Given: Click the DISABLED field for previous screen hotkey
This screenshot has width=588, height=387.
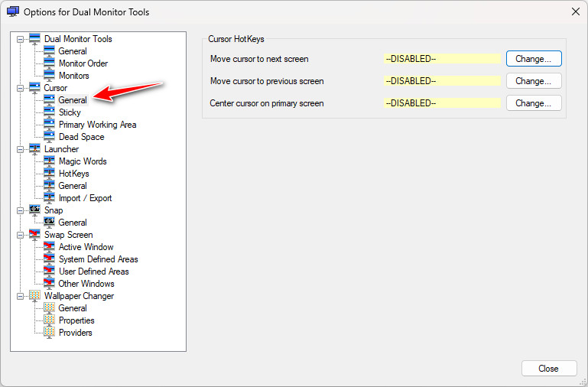Looking at the screenshot, I should [442, 81].
